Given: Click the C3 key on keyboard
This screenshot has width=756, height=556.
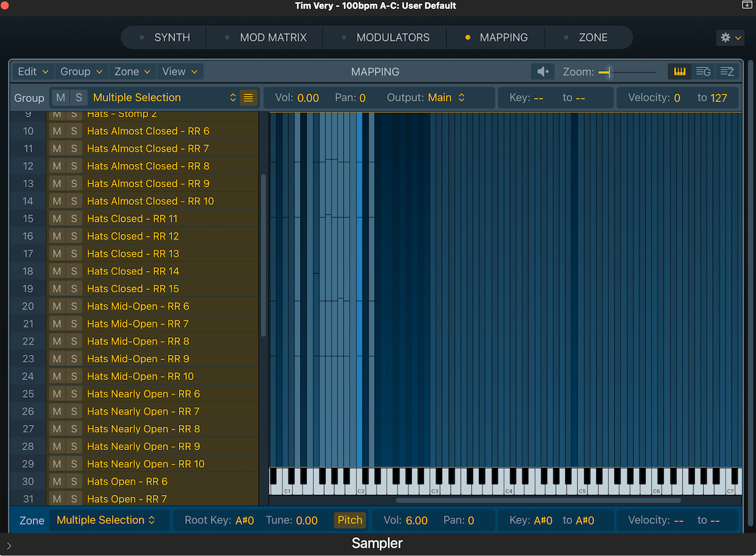Looking at the screenshot, I should (434, 487).
